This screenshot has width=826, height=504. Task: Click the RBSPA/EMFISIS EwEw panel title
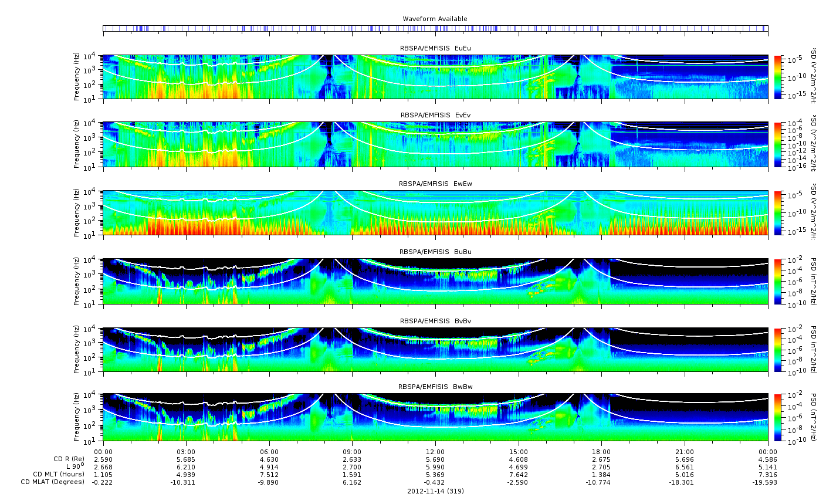point(435,184)
